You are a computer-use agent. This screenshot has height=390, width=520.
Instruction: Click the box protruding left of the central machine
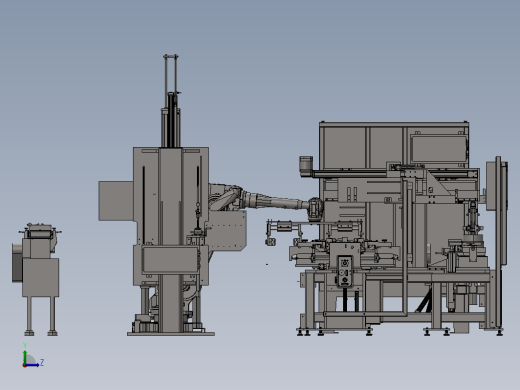(116, 201)
